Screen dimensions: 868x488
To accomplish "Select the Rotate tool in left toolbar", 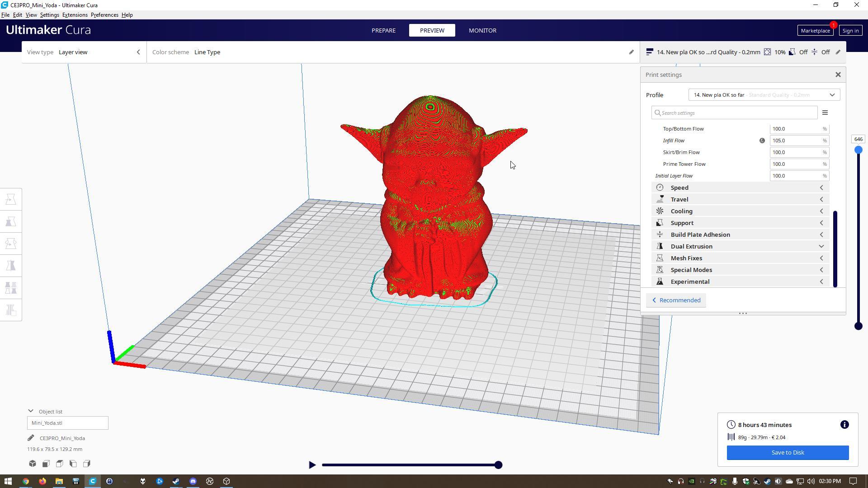I will [11, 244].
